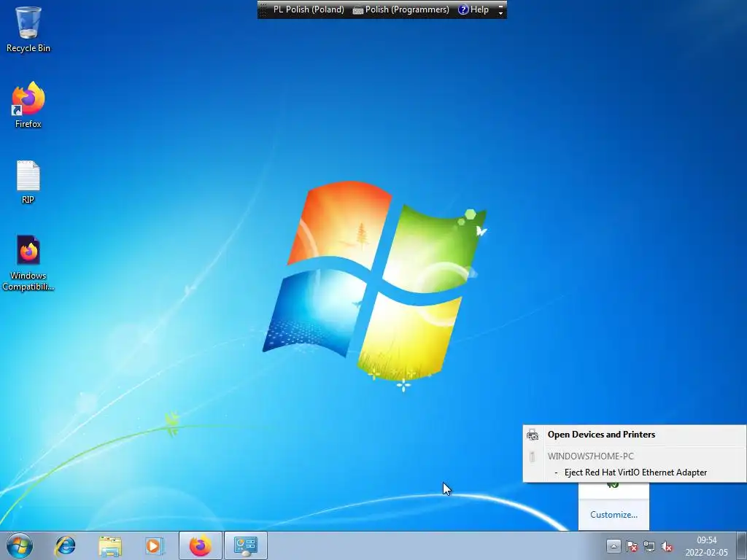Open the clock showing 09:54
This screenshot has width=747, height=560.
tap(706, 540)
